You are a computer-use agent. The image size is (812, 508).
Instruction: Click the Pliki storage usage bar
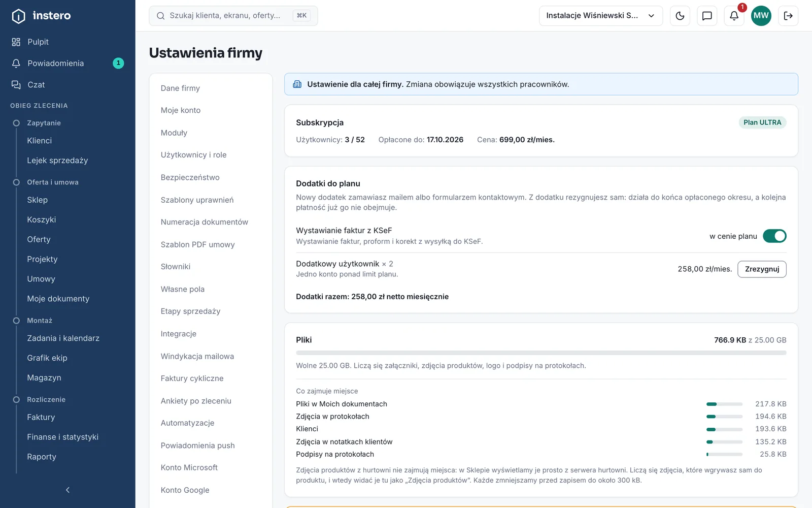pyautogui.click(x=541, y=353)
